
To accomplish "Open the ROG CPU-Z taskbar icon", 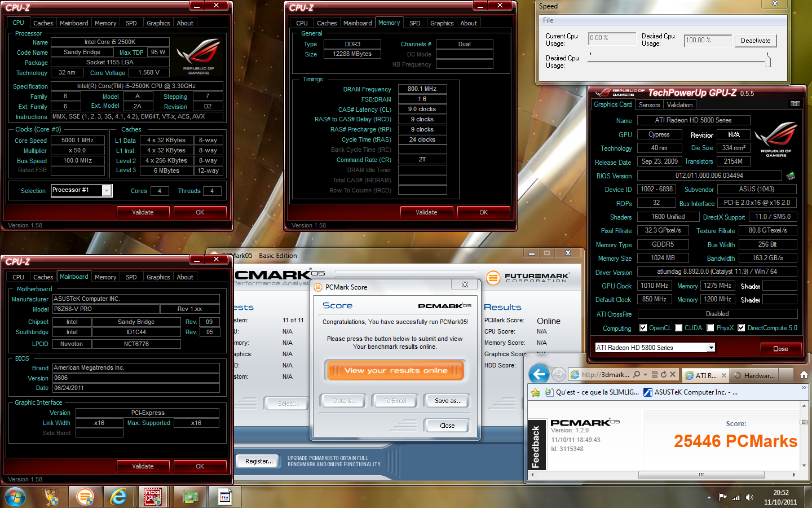I will 153,497.
